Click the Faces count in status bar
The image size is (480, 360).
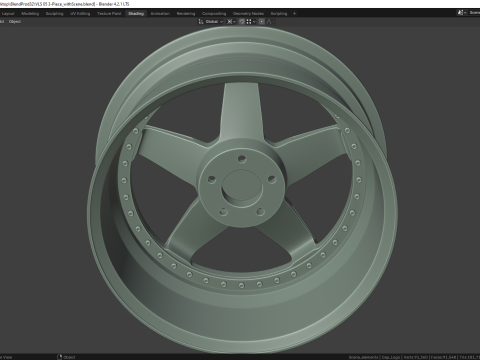tap(443, 357)
